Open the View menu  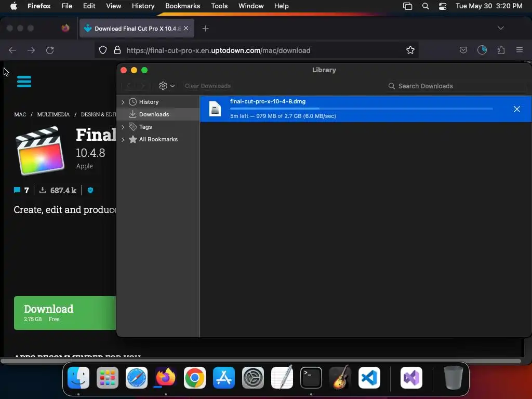113,6
